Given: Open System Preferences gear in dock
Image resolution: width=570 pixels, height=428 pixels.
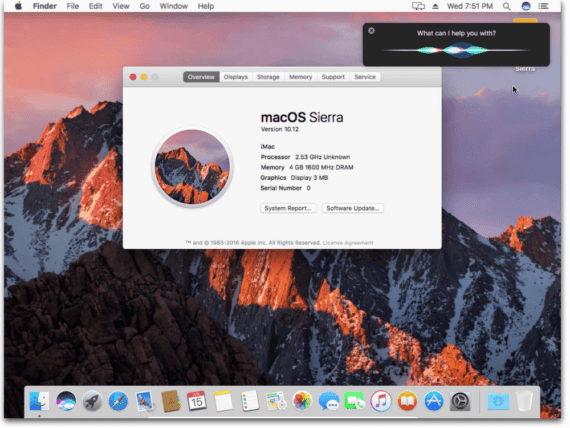Looking at the screenshot, I should coord(460,401).
